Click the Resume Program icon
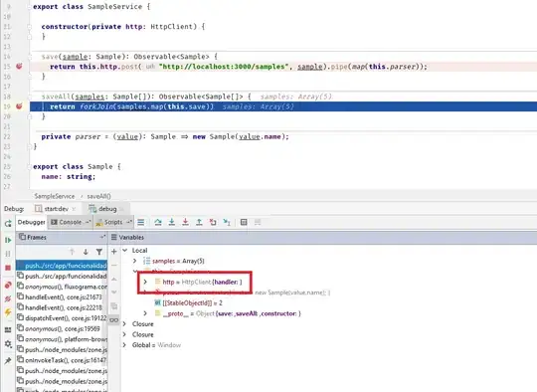Viewport: 537px width, 392px height. click(8, 240)
